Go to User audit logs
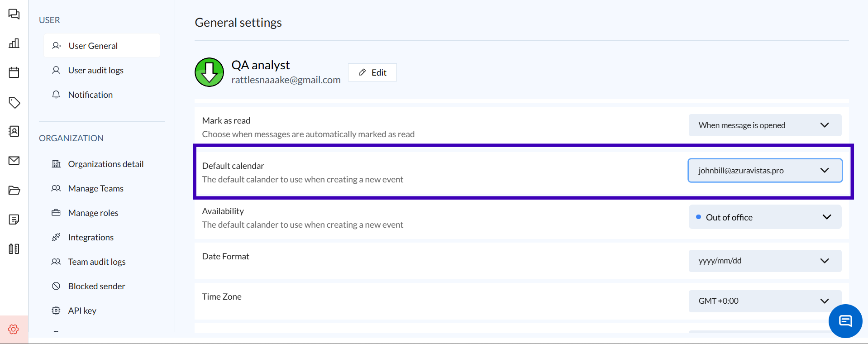This screenshot has height=344, width=868. (x=95, y=70)
